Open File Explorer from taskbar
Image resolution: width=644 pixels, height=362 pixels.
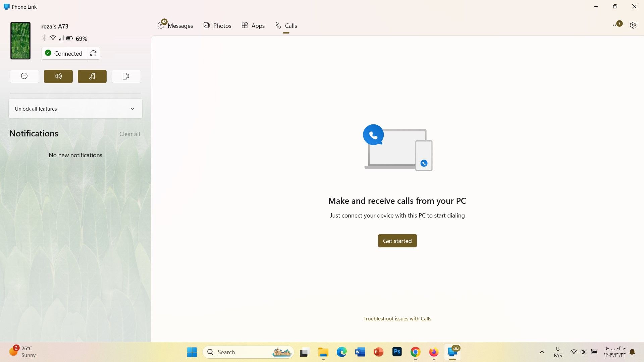(323, 352)
